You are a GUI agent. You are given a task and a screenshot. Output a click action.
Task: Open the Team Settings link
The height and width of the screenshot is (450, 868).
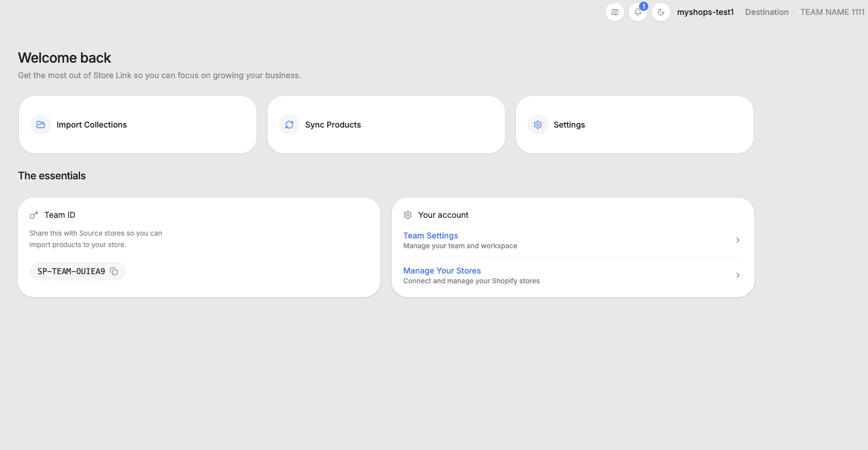pyautogui.click(x=431, y=236)
